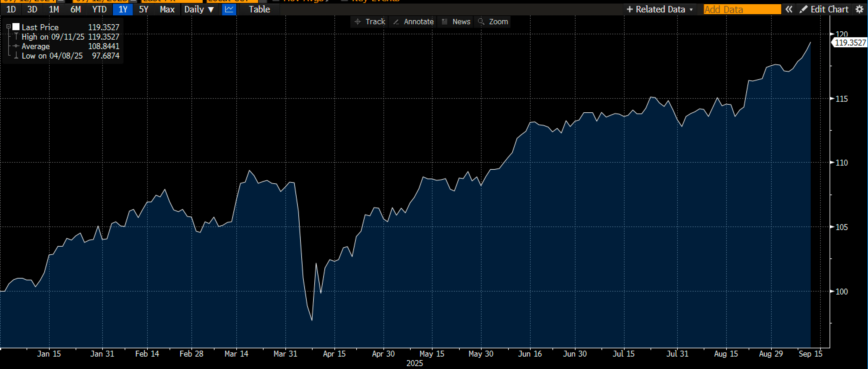Screen dimensions: 868x369
Task: Open chart settings gear icon
Action: [859, 9]
